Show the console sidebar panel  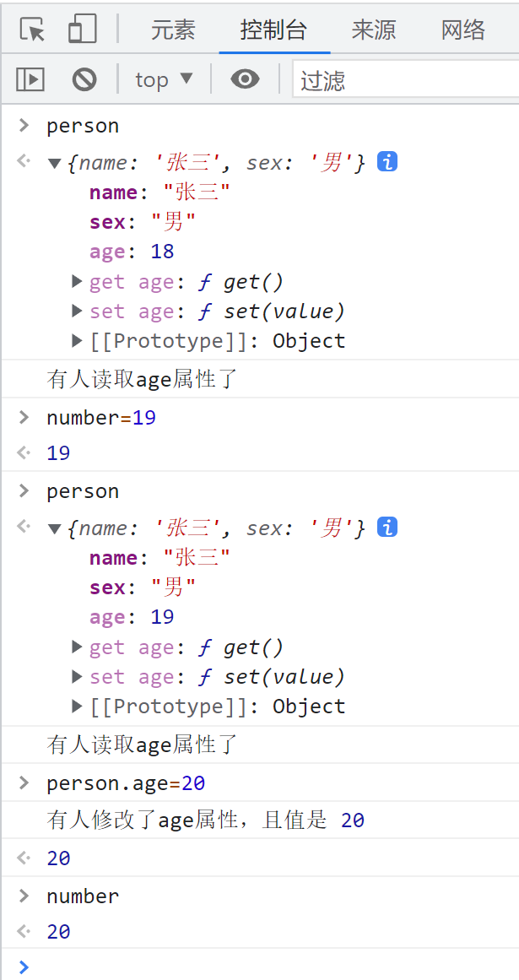[30, 79]
